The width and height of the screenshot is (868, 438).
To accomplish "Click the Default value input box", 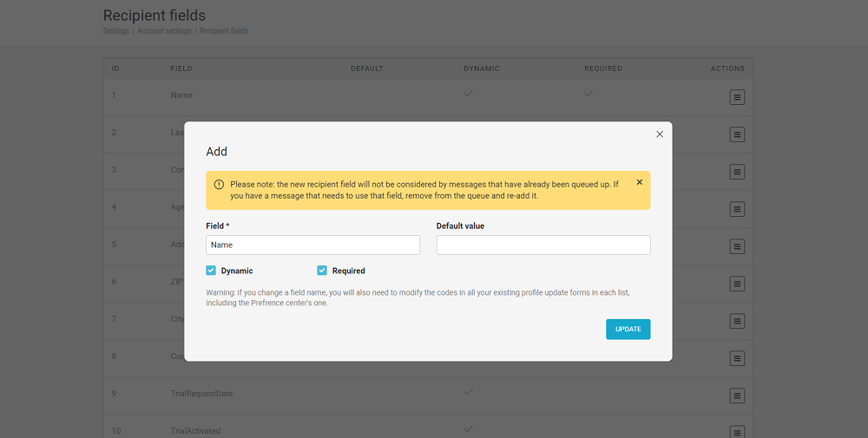I will [x=542, y=245].
